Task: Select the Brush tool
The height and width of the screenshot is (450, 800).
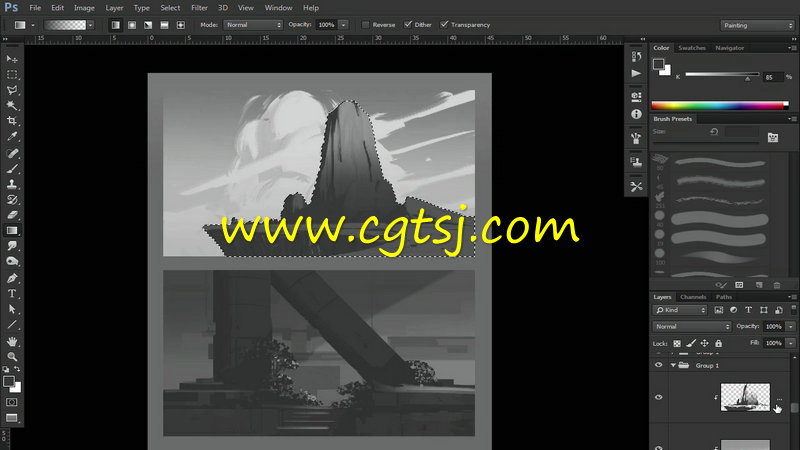Action: coord(12,168)
